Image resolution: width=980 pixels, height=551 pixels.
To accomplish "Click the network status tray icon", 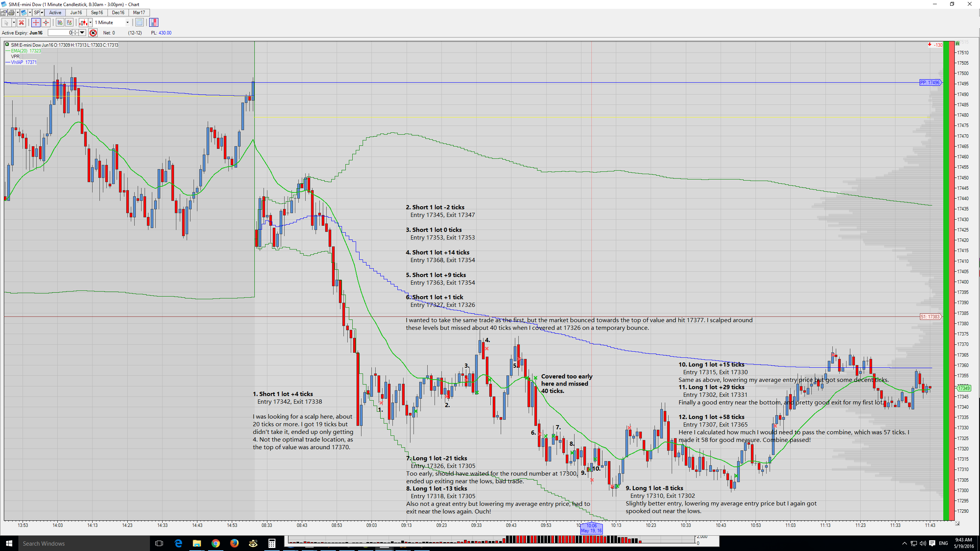I will click(x=913, y=543).
